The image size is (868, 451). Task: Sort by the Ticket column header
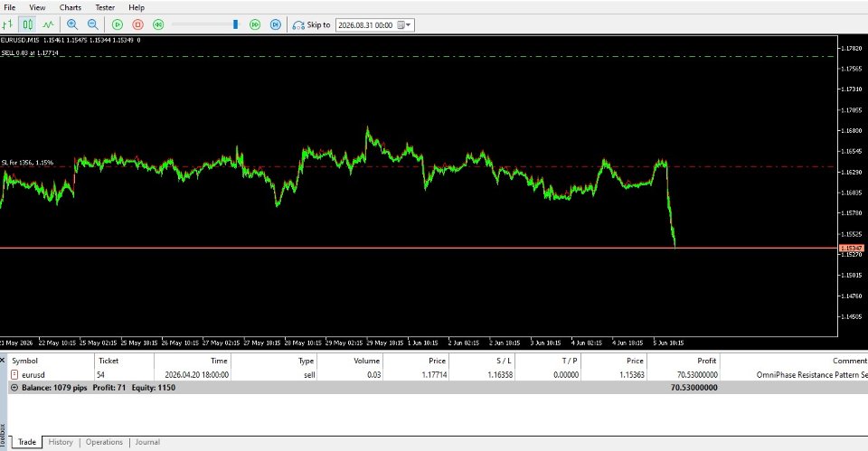tap(124, 361)
